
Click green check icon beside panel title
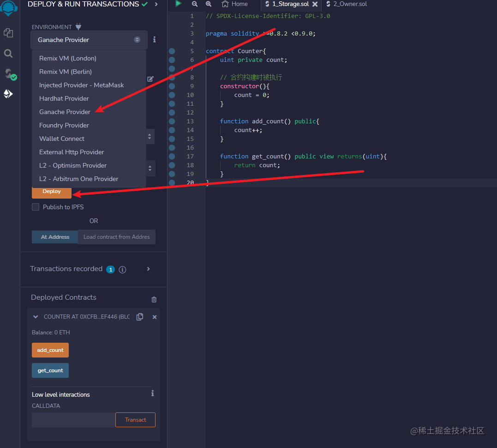coord(144,4)
